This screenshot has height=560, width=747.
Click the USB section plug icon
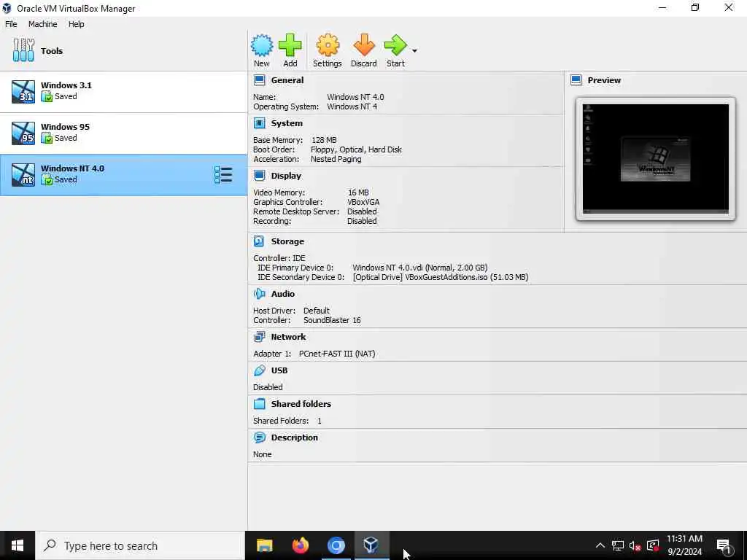pos(259,370)
